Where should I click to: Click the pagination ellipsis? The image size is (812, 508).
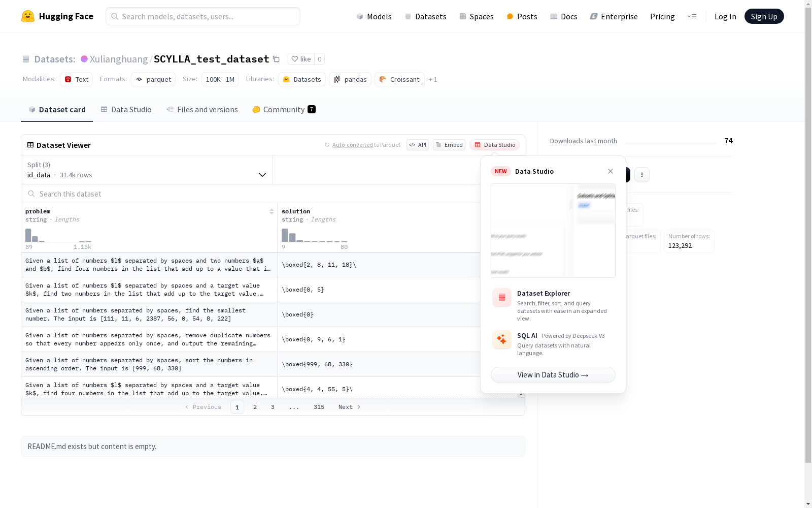[x=294, y=407]
